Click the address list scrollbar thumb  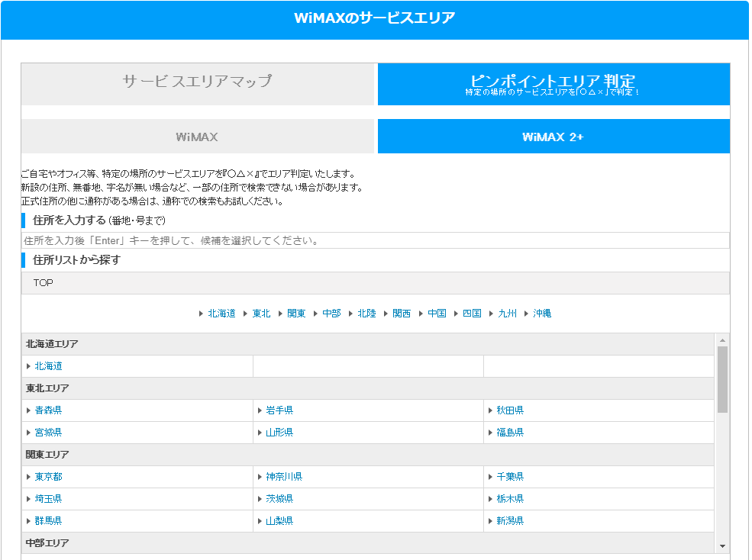point(722,379)
